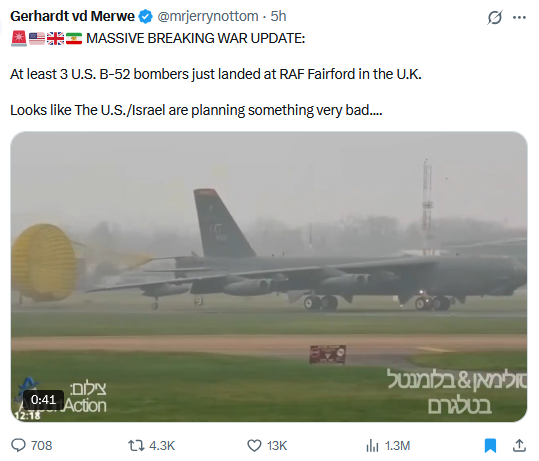View post analytics bar chart icon

[x=372, y=446]
